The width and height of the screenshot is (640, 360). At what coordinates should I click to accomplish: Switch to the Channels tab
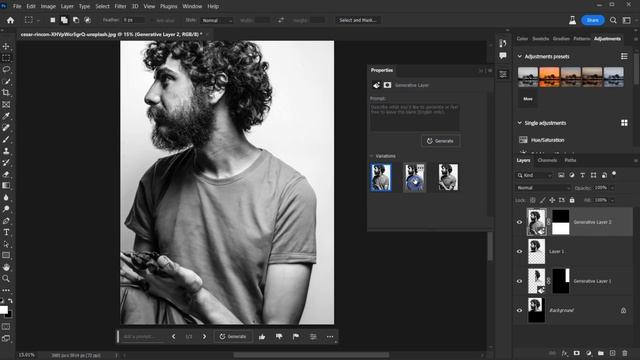(x=547, y=160)
